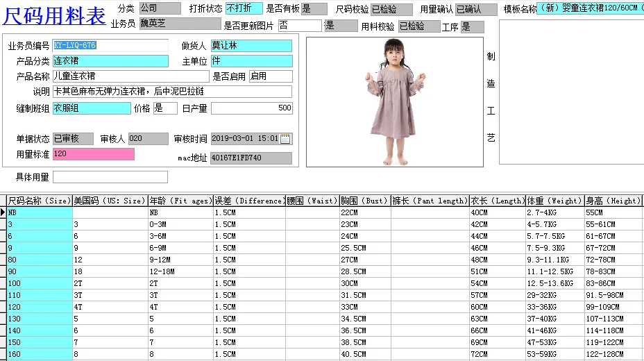Click the child dress product image

pyautogui.click(x=395, y=102)
